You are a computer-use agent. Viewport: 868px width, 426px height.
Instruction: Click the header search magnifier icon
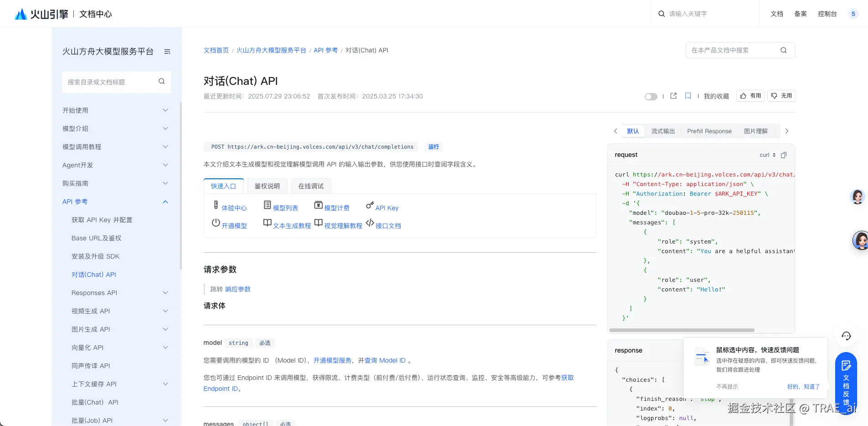click(662, 14)
